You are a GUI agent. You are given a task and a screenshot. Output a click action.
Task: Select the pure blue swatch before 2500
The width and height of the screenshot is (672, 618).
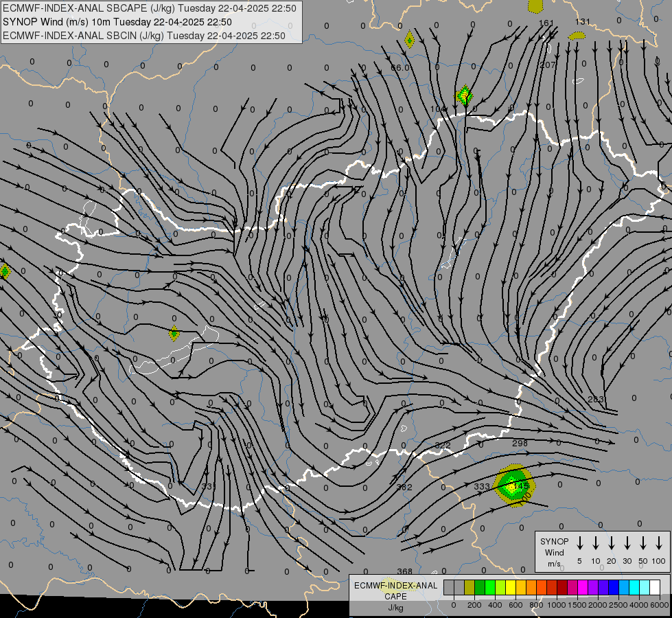(613, 588)
